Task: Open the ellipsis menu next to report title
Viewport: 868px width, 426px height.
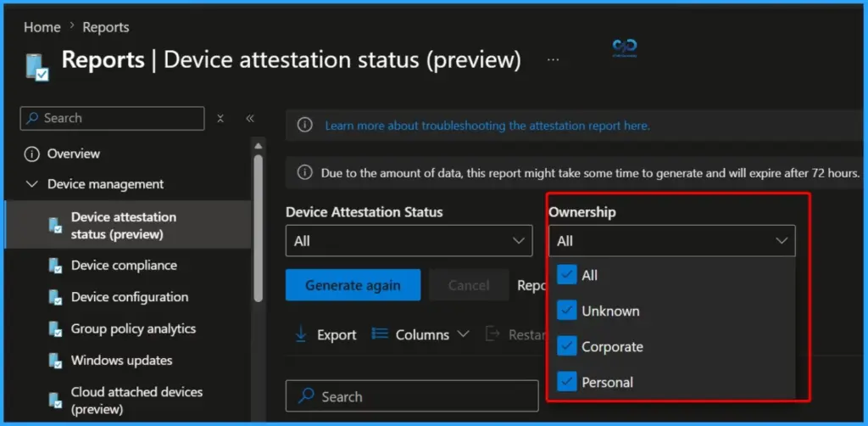Action: [x=553, y=60]
